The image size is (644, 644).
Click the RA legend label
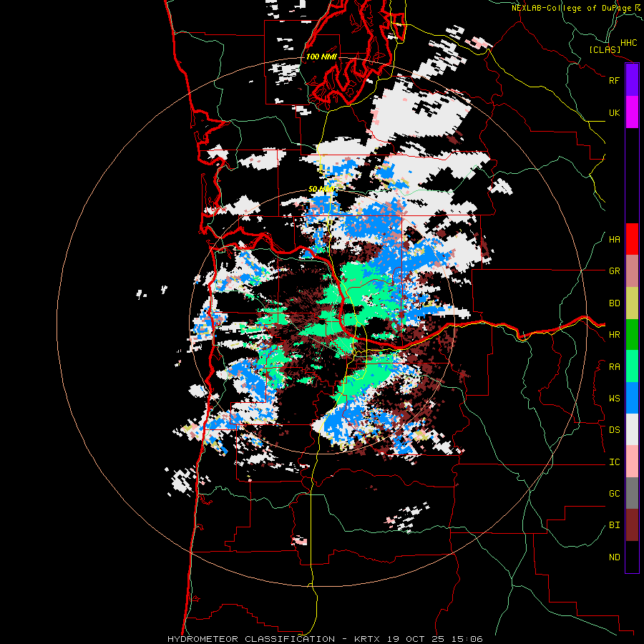(614, 367)
